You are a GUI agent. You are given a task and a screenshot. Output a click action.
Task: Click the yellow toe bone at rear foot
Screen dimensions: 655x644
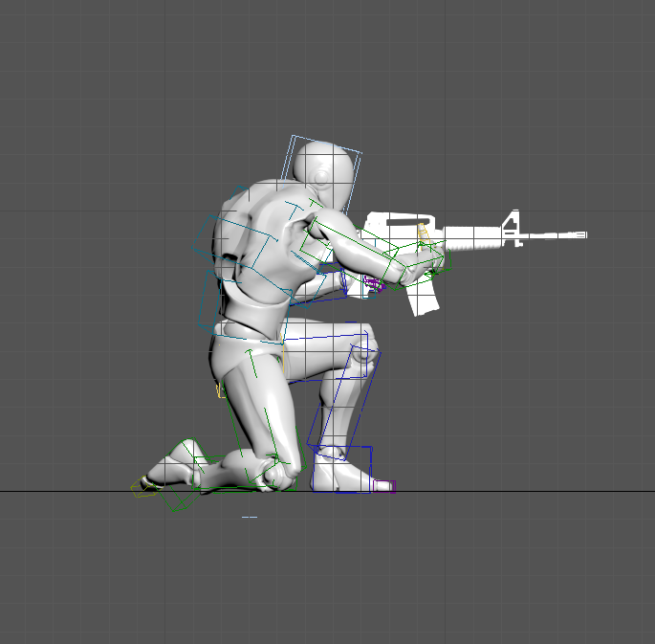coord(143,490)
